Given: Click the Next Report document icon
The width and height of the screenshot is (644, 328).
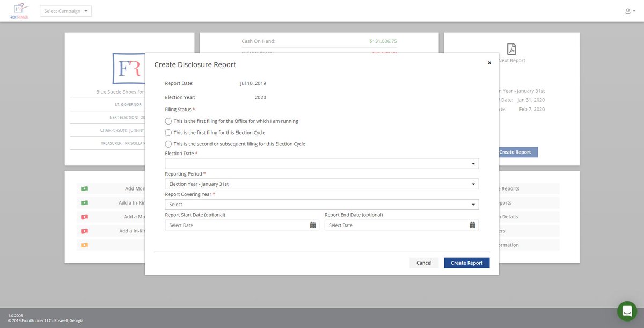Looking at the screenshot, I should (x=511, y=49).
